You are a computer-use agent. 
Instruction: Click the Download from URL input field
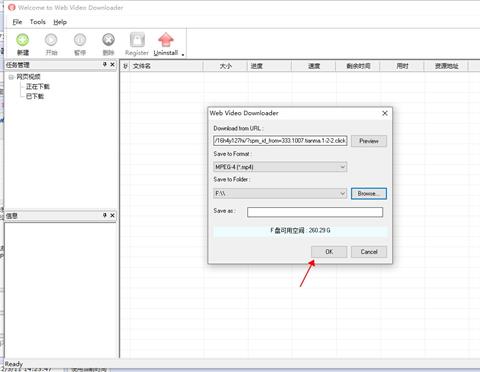pyautogui.click(x=280, y=141)
